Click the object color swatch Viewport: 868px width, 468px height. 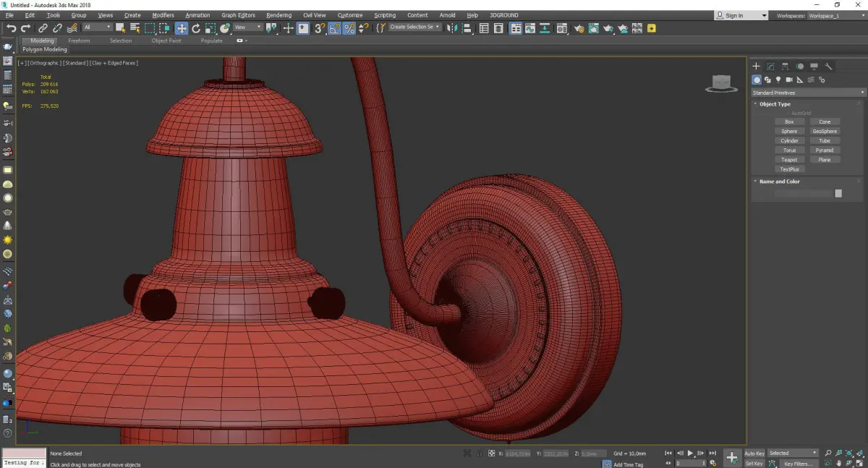click(838, 193)
